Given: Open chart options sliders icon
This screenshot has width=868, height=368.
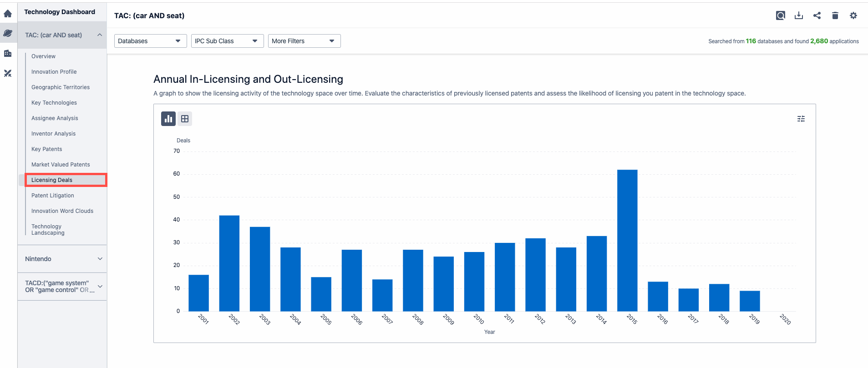Looking at the screenshot, I should pos(801,119).
